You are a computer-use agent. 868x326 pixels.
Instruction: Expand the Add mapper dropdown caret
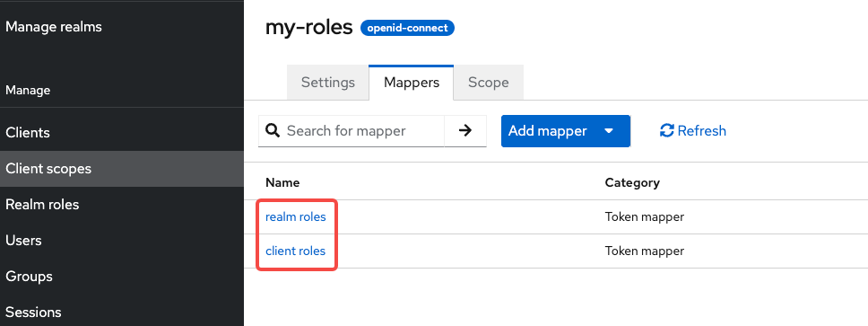(609, 131)
